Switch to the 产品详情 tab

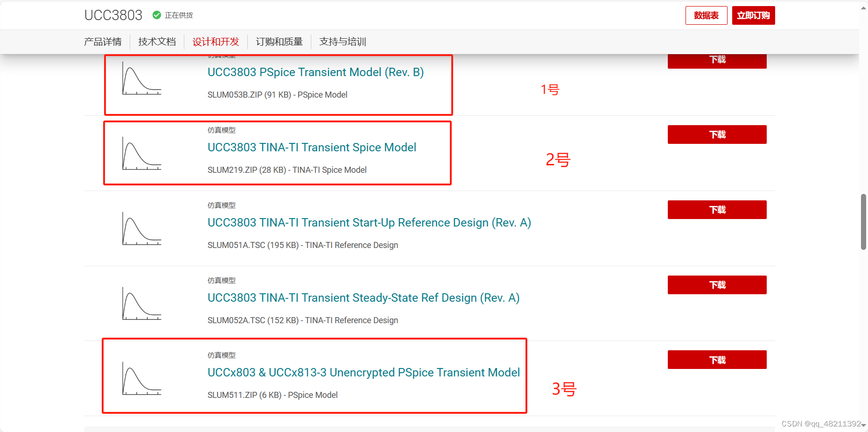click(x=103, y=42)
